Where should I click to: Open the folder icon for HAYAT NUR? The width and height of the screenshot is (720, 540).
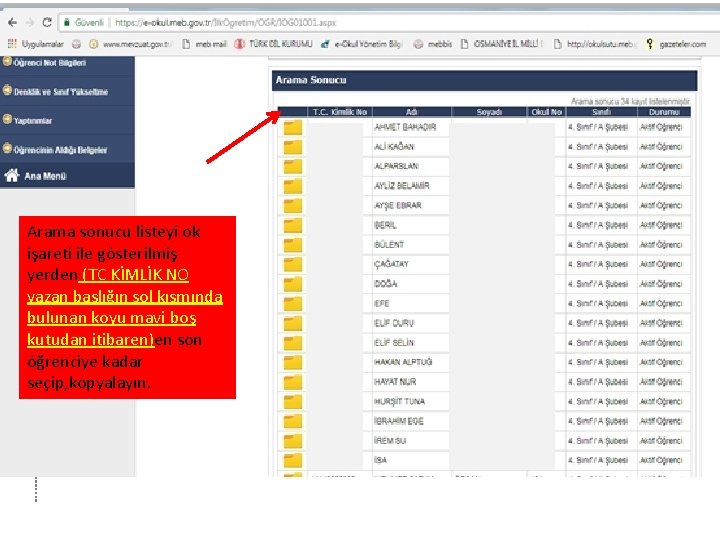292,382
